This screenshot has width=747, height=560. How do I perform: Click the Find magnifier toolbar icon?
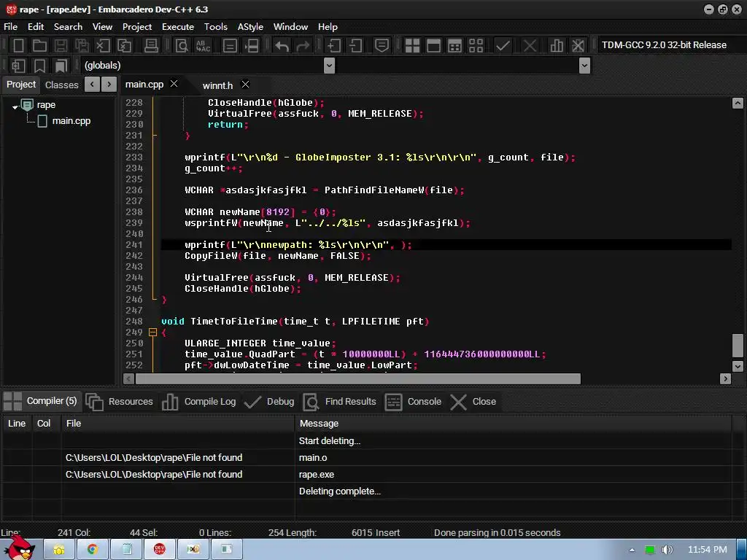(182, 46)
